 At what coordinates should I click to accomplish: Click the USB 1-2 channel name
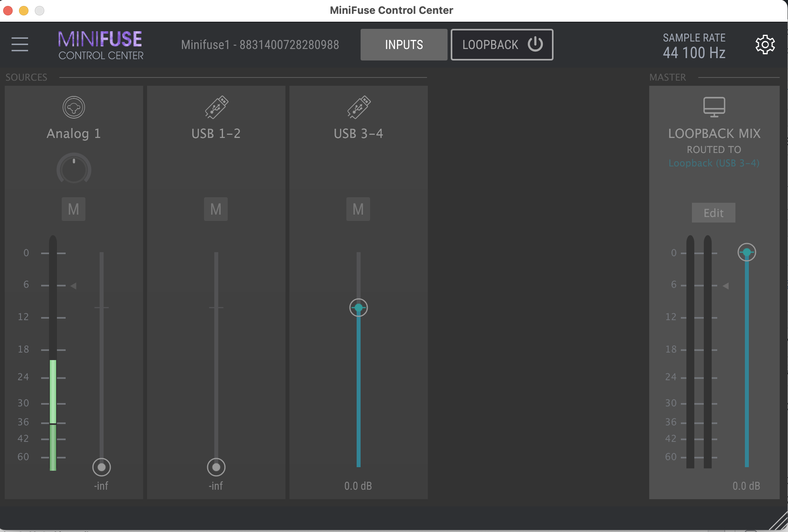coord(216,134)
